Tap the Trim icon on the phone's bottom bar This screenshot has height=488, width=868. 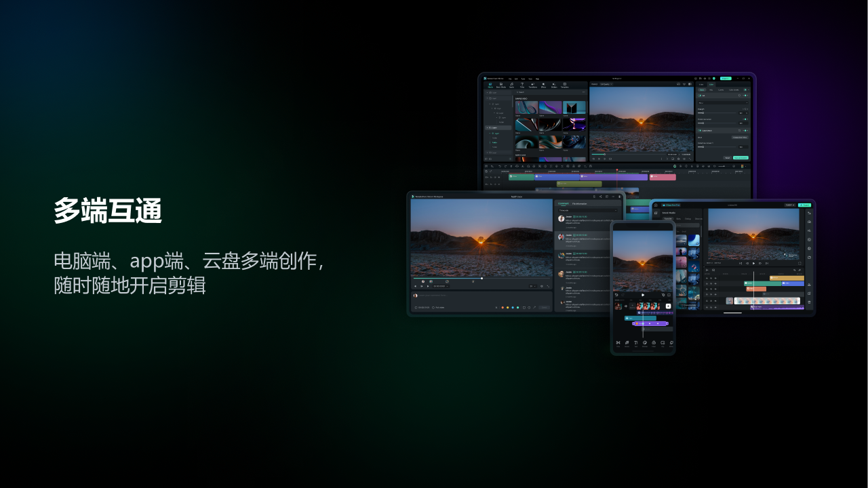618,342
